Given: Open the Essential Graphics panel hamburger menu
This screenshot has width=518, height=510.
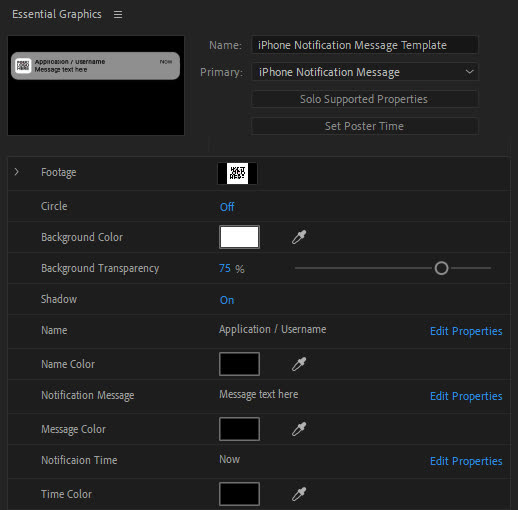Looking at the screenshot, I should click(x=118, y=15).
